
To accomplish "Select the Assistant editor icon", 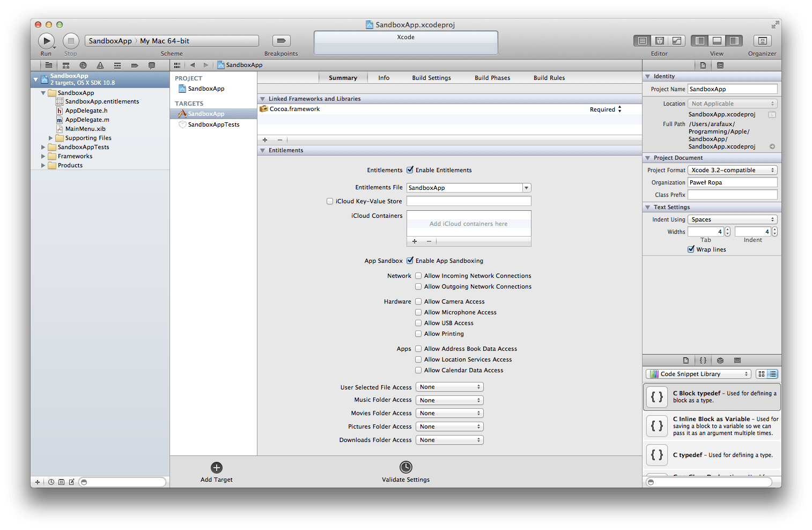I will pyautogui.click(x=660, y=41).
